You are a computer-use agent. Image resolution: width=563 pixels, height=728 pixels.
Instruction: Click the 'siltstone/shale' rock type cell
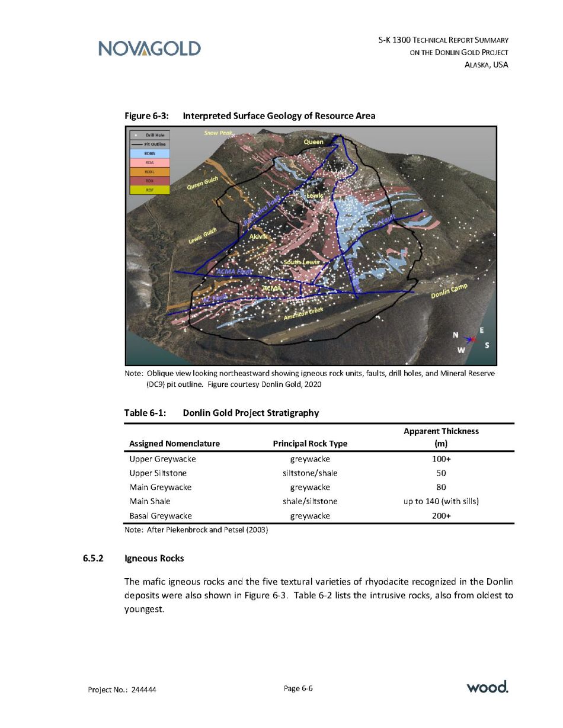click(x=310, y=473)
